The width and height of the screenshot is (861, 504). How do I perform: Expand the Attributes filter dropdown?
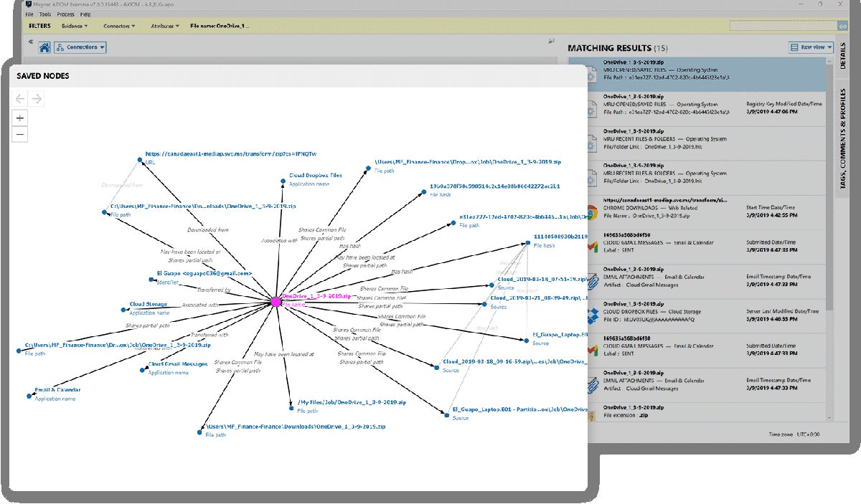[165, 26]
